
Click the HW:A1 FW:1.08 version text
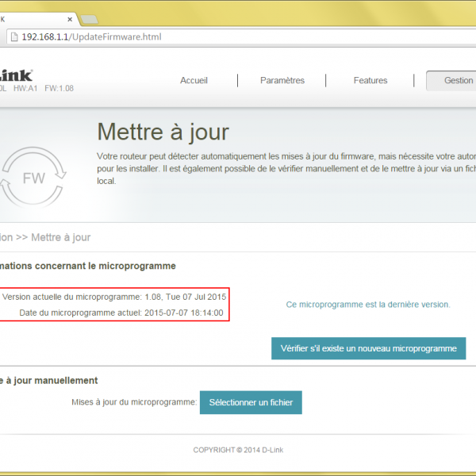click(x=43, y=89)
